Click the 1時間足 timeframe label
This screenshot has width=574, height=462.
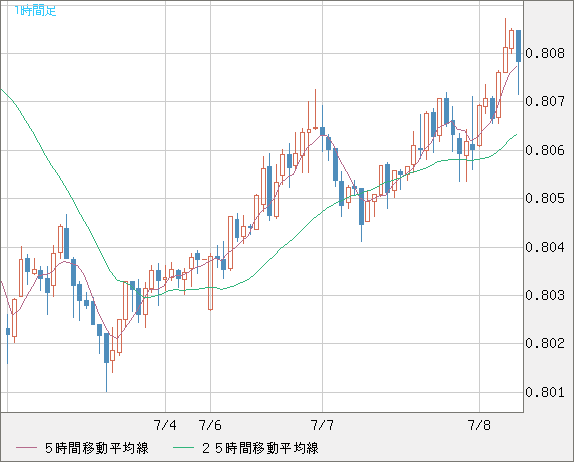click(x=36, y=11)
